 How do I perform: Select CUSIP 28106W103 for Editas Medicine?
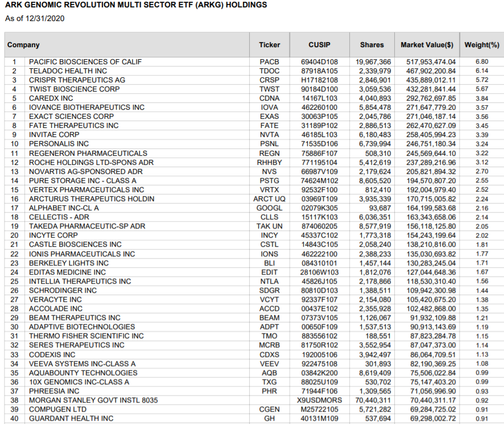[x=319, y=272]
